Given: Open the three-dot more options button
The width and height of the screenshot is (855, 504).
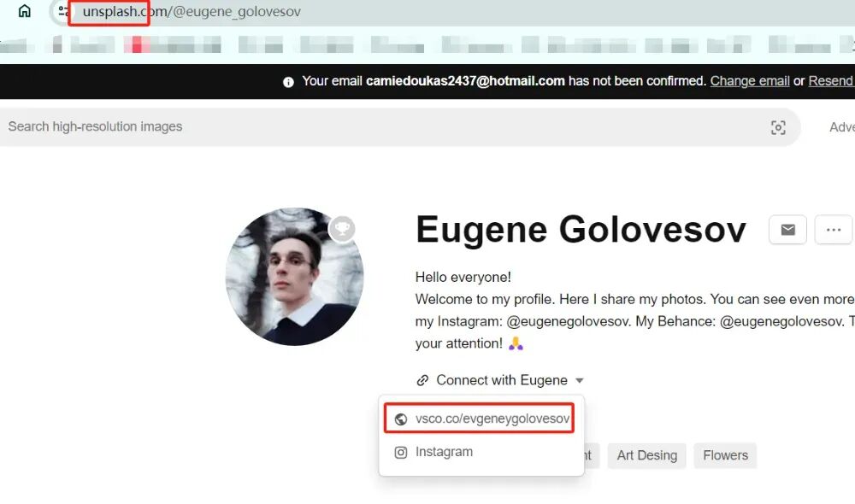Looking at the screenshot, I should 833,230.
